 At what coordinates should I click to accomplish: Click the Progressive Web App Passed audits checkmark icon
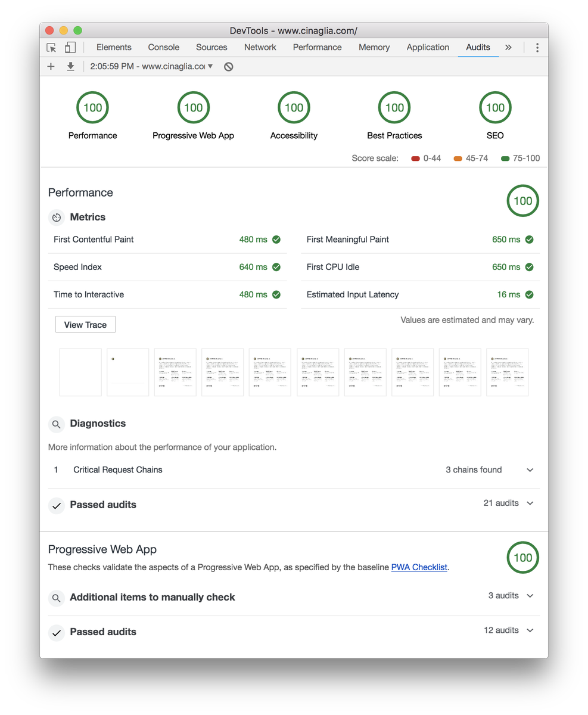point(57,632)
